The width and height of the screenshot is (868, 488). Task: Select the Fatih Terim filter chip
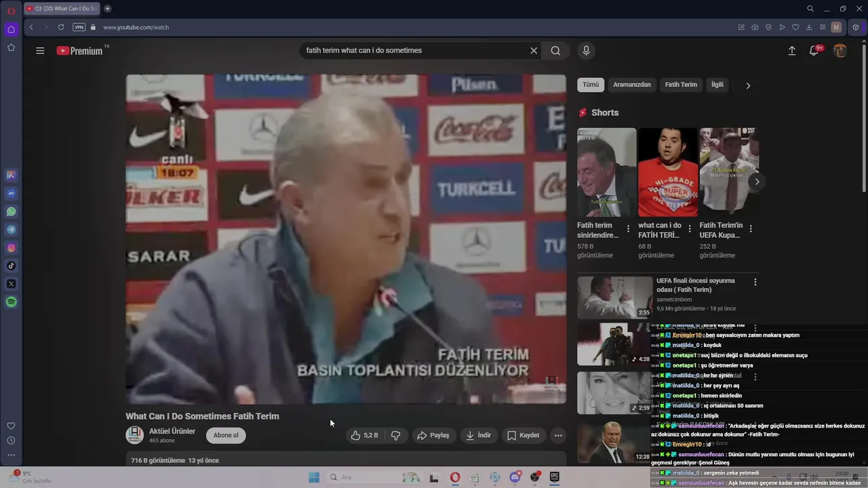click(681, 85)
